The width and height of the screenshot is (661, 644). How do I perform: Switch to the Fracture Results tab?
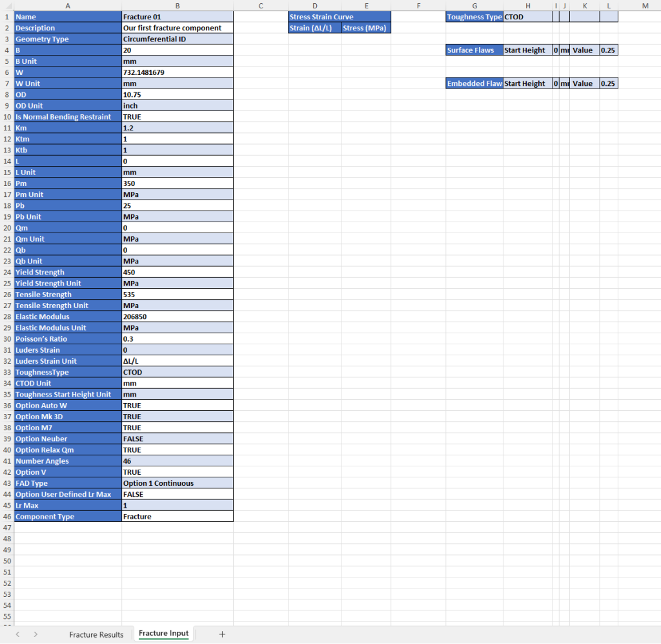click(x=96, y=634)
